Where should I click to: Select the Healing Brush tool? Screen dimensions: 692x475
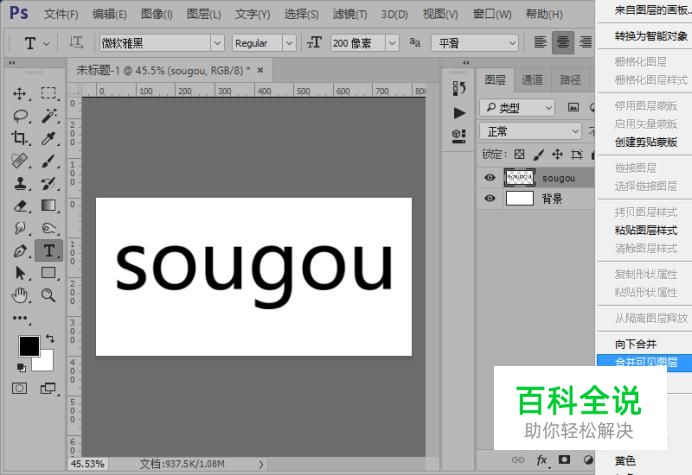tap(19, 161)
